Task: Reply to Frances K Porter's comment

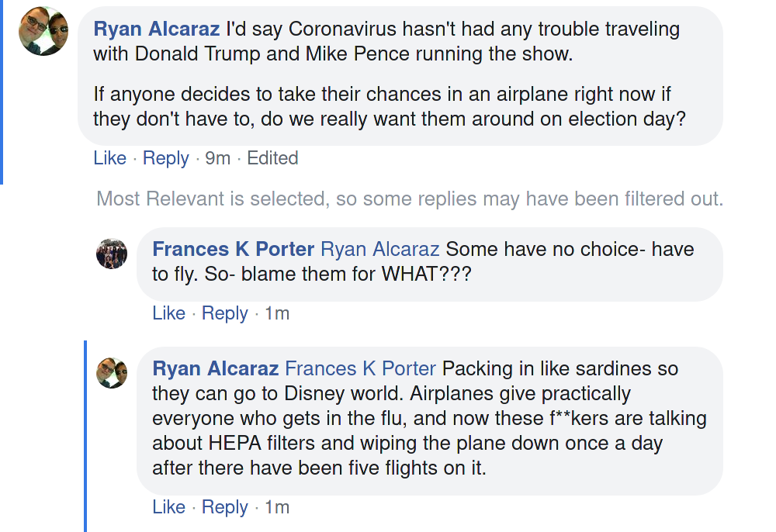Action: 225,313
